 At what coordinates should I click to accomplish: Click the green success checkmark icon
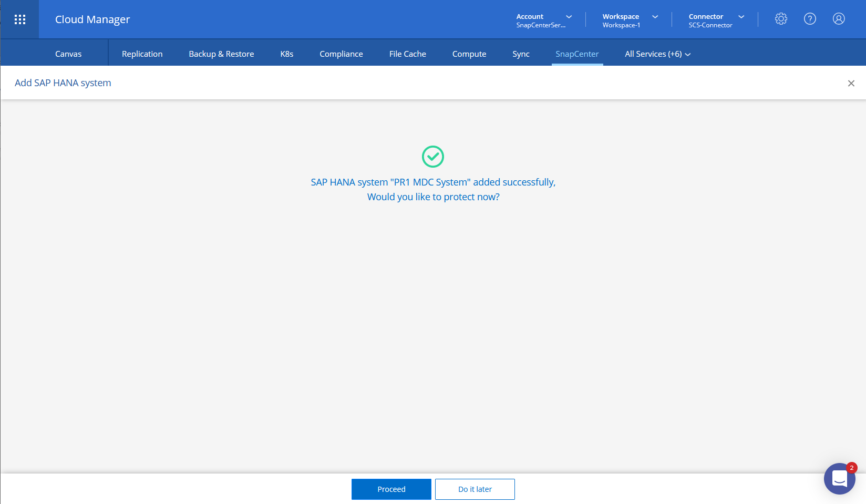coord(433,157)
